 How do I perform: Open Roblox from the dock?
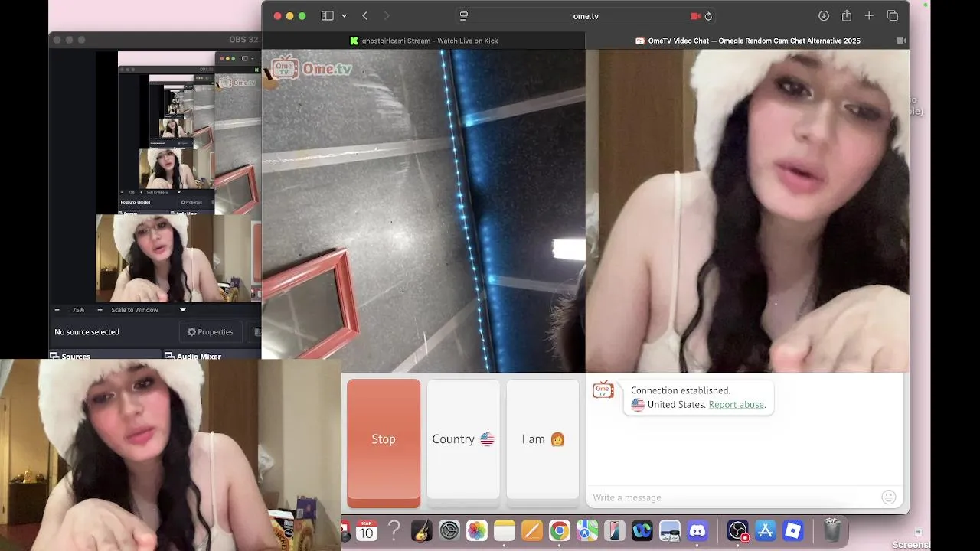793,530
